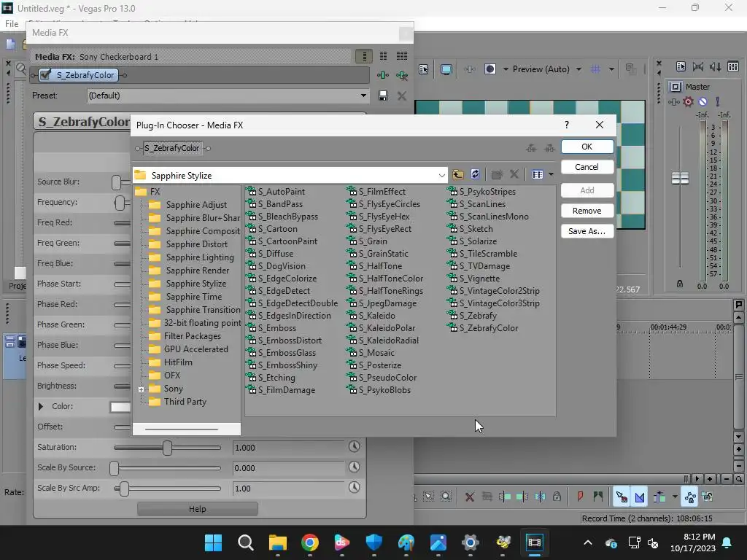Open Windows Start menu

click(213, 542)
